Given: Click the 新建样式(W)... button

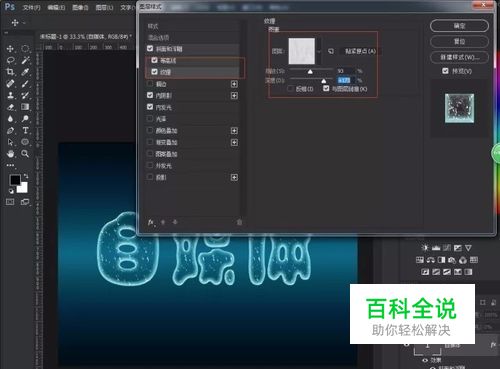Looking at the screenshot, I should tap(459, 57).
